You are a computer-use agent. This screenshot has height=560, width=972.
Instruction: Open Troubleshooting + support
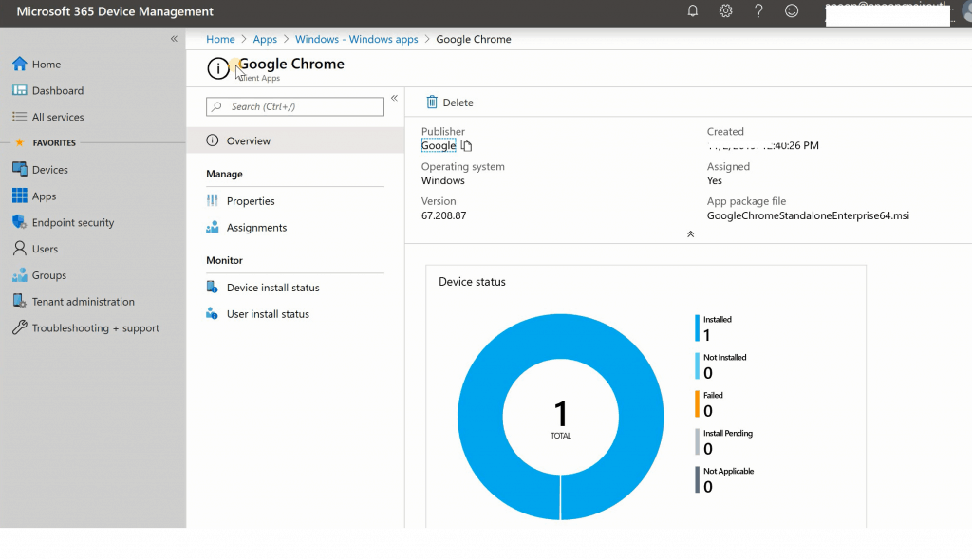[x=96, y=328]
